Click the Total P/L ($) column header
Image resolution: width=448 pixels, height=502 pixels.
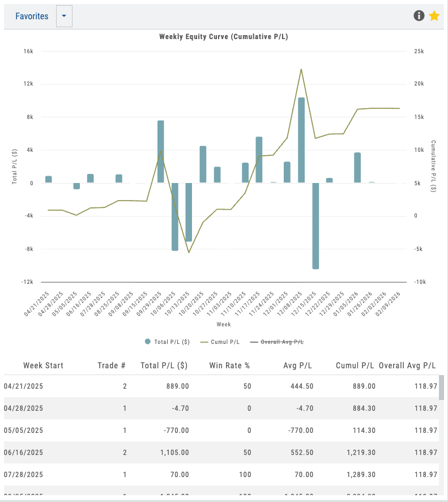(165, 365)
